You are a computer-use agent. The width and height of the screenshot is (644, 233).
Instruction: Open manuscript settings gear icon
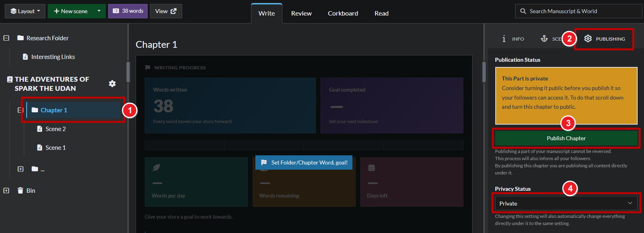click(112, 84)
